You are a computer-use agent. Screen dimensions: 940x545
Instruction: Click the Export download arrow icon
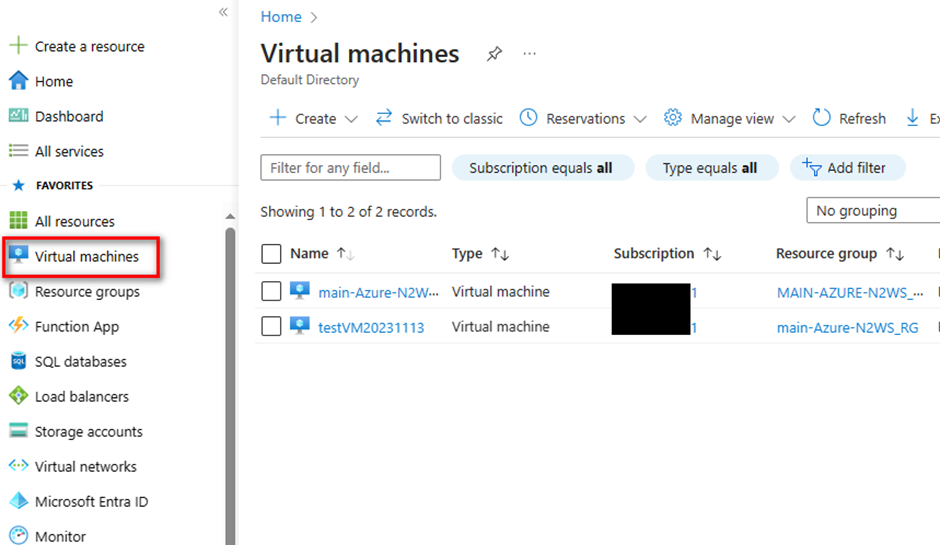[912, 118]
